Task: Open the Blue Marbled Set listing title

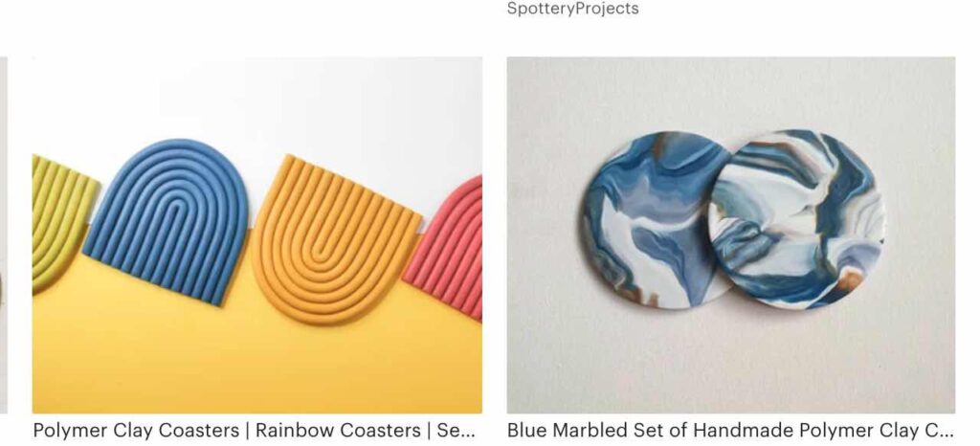Action: click(x=730, y=431)
